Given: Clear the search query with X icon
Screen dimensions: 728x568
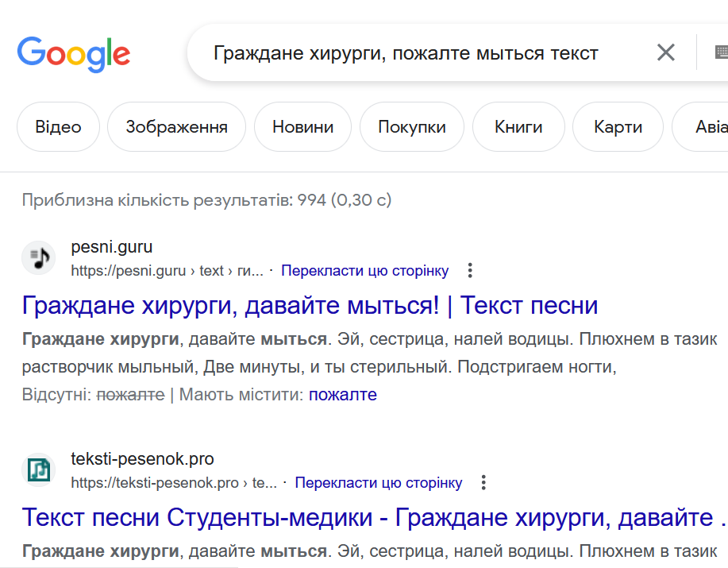Looking at the screenshot, I should tap(665, 53).
